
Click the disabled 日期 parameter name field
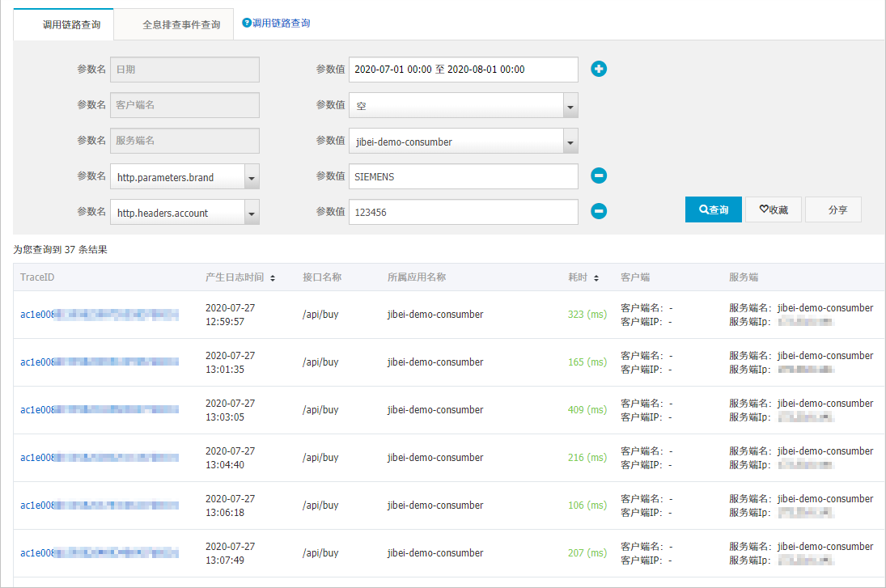click(184, 70)
